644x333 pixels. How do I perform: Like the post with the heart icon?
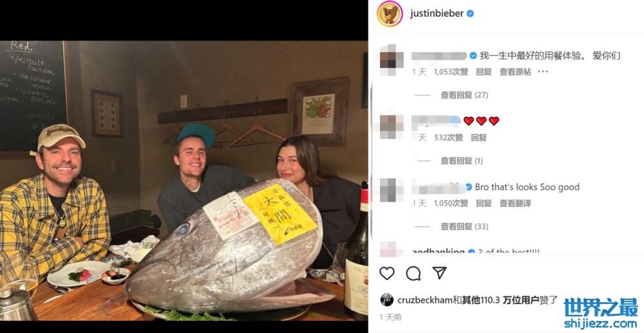click(x=387, y=273)
